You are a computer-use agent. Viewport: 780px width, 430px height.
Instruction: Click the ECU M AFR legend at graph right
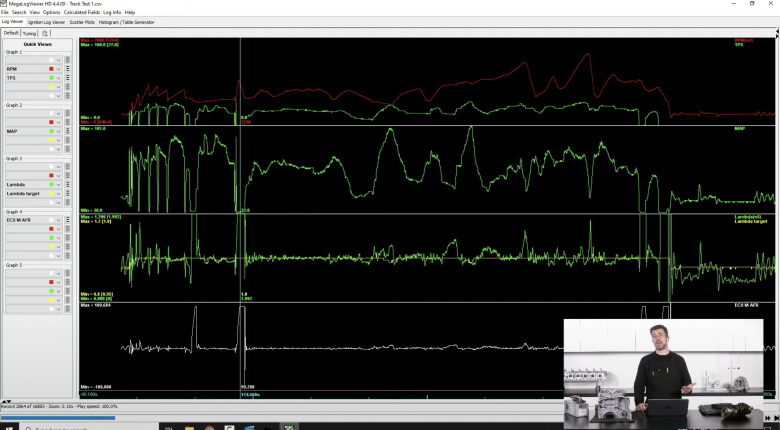(746, 305)
